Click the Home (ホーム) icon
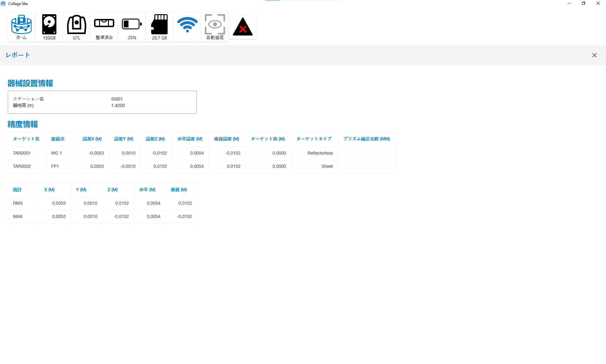The height and width of the screenshot is (364, 606). tap(21, 27)
